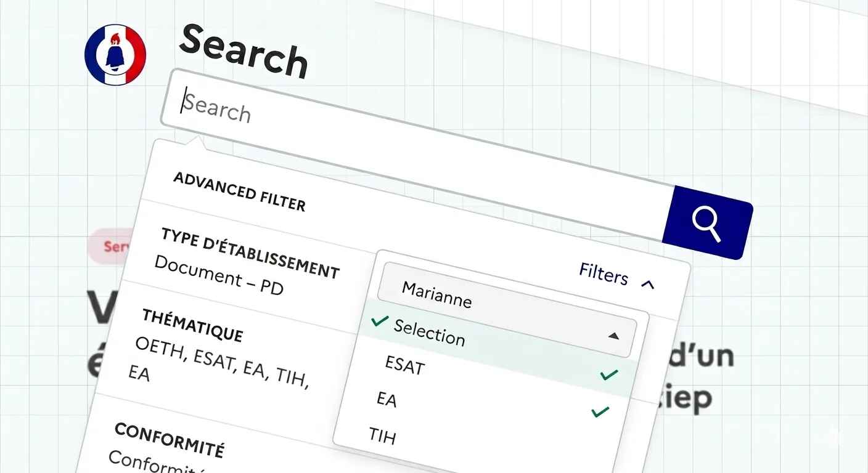The height and width of the screenshot is (473, 868).
Task: Toggle the green checkmark next to Selection
Action: 379,321
